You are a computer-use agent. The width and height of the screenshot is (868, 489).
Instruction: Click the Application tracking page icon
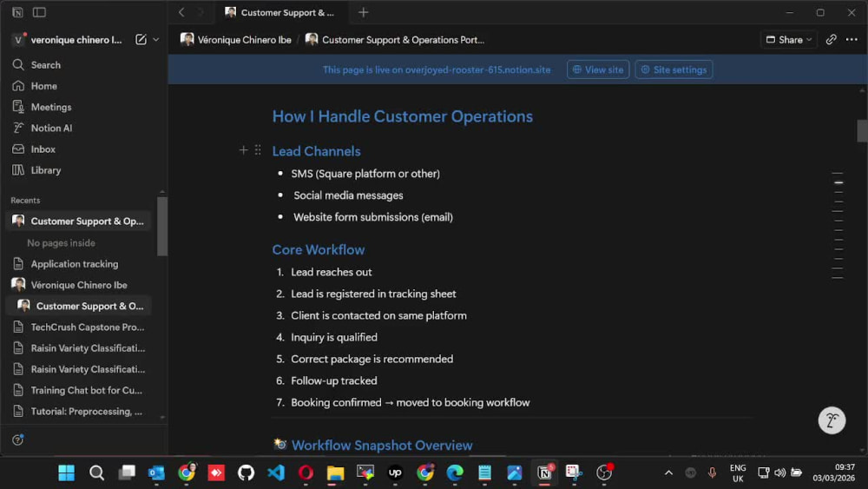18,264
